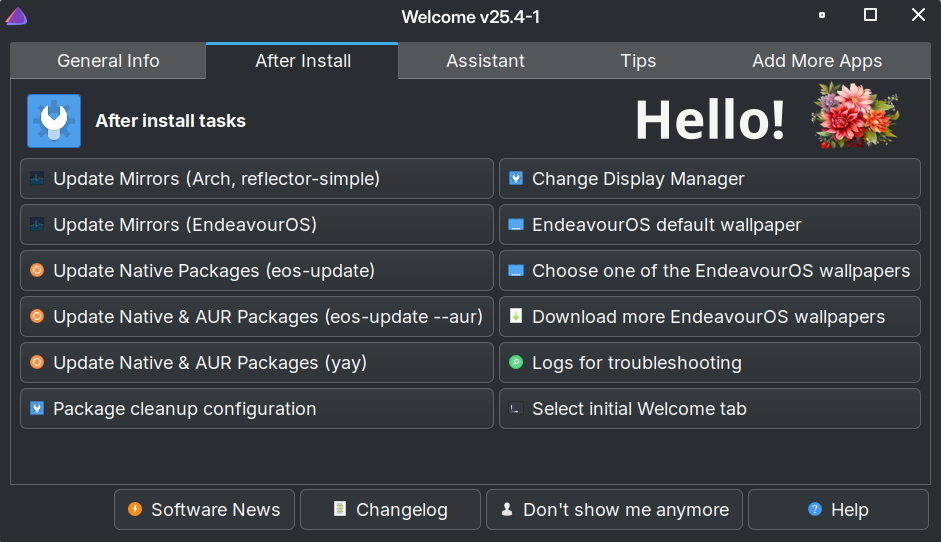Click the blue question mark Help icon
This screenshot has height=542, width=941.
[x=815, y=510]
